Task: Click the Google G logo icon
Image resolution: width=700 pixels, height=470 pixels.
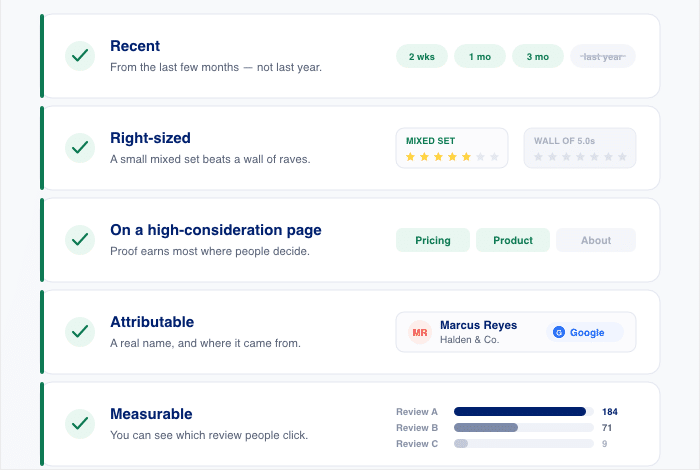Action: pos(559,332)
